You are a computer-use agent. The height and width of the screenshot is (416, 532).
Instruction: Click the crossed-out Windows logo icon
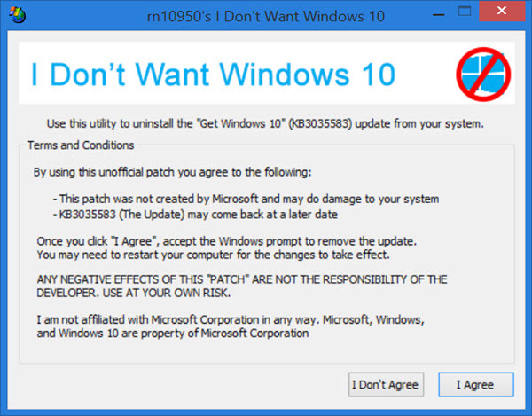[x=483, y=74]
